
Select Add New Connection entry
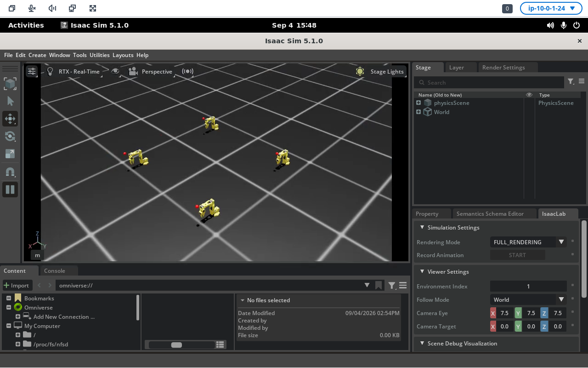tap(64, 316)
